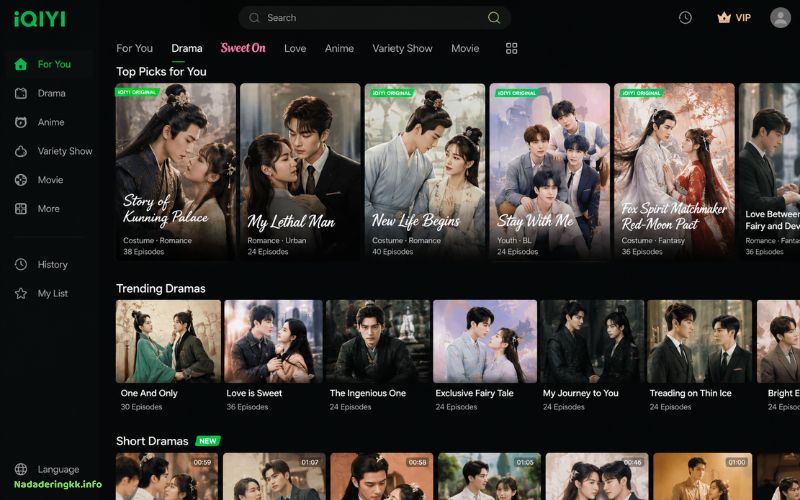
Task: Click the iQIYI logo
Action: (x=39, y=19)
